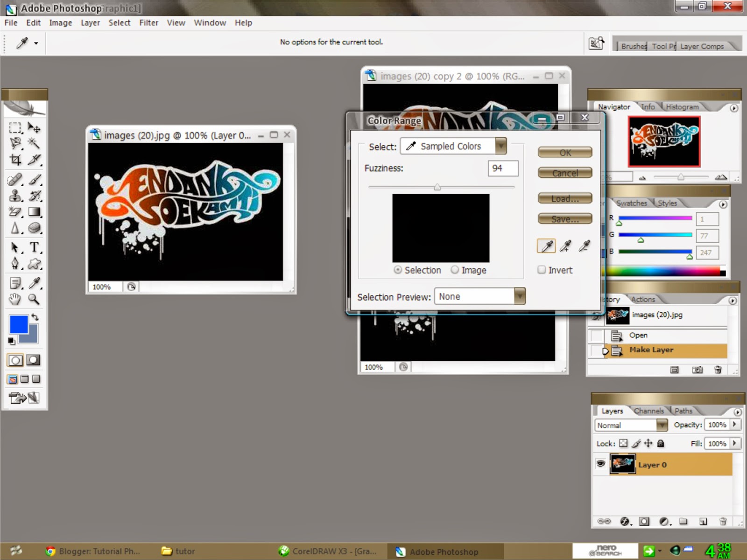The image size is (747, 560).
Task: Toggle lock position
Action: tap(648, 443)
